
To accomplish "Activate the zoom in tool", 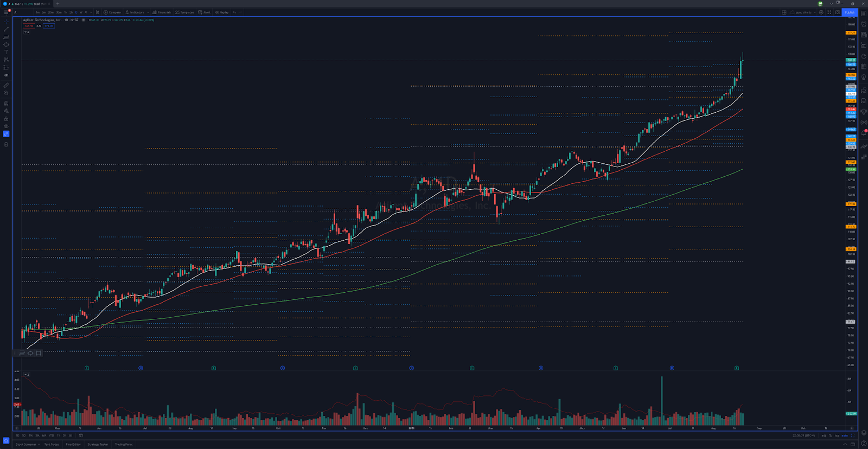I will pyautogui.click(x=6, y=93).
